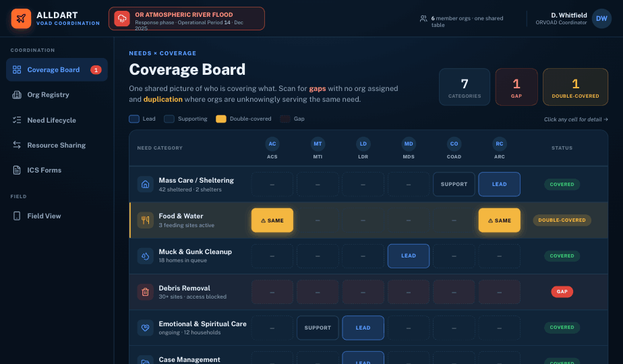
Task: Click the Field View phone icon
Action: coord(17,216)
